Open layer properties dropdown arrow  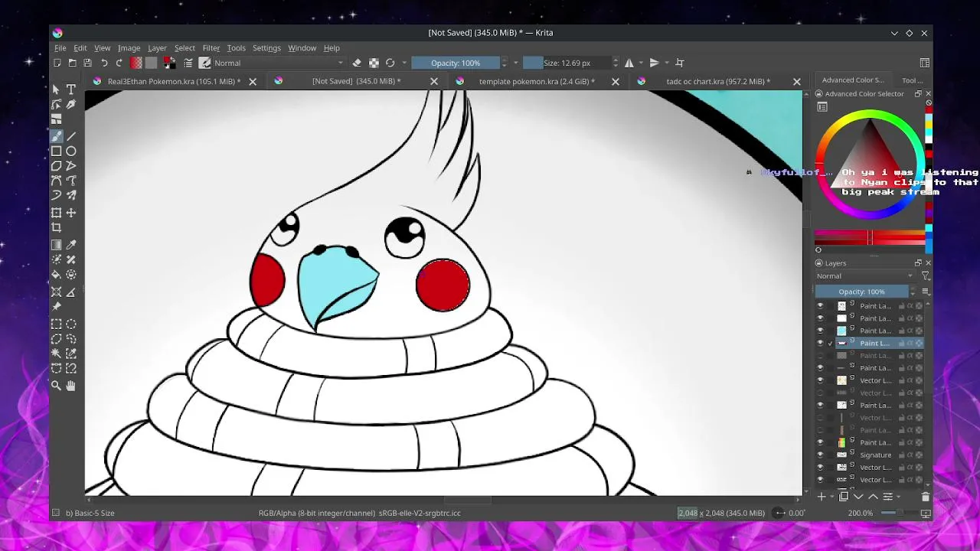[898, 497]
